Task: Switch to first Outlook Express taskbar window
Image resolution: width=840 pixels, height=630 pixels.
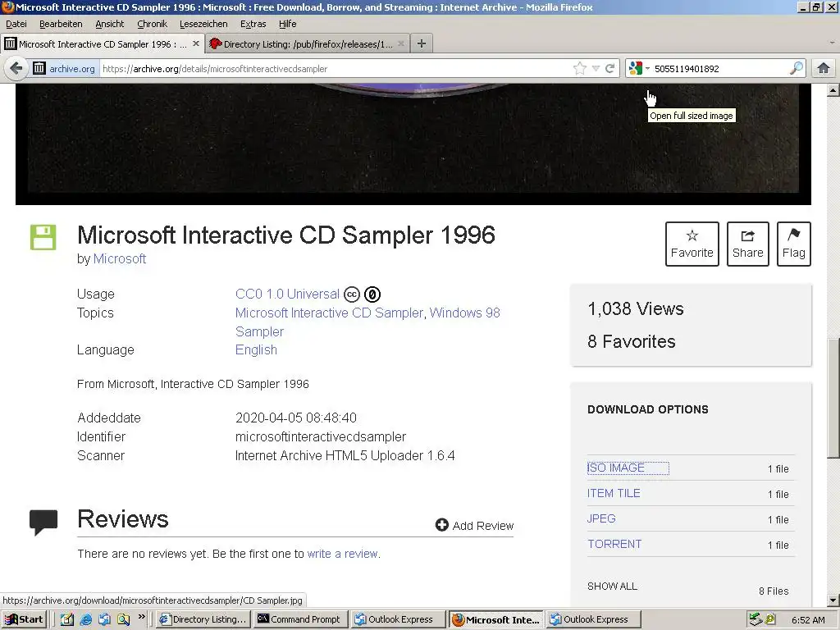Action: pyautogui.click(x=399, y=619)
